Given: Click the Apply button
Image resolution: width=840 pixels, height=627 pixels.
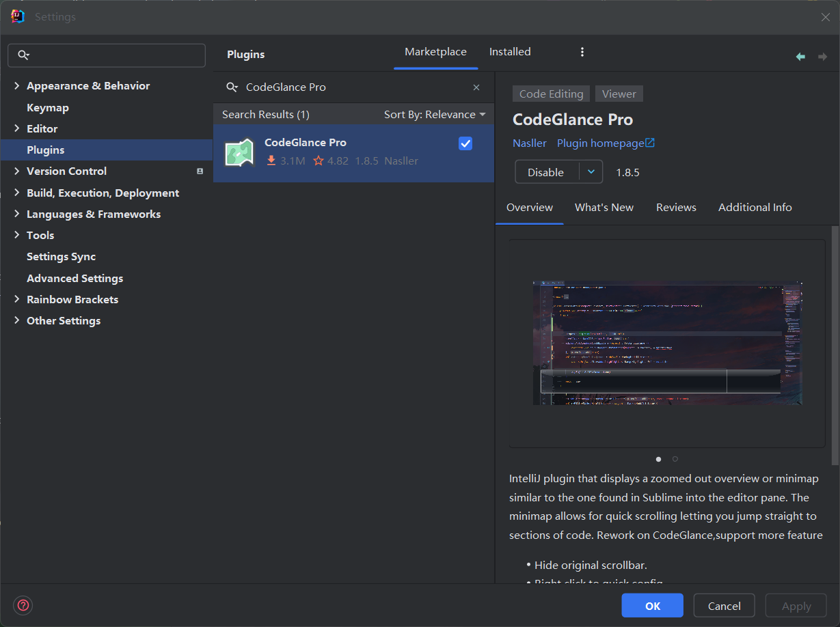Looking at the screenshot, I should (796, 606).
